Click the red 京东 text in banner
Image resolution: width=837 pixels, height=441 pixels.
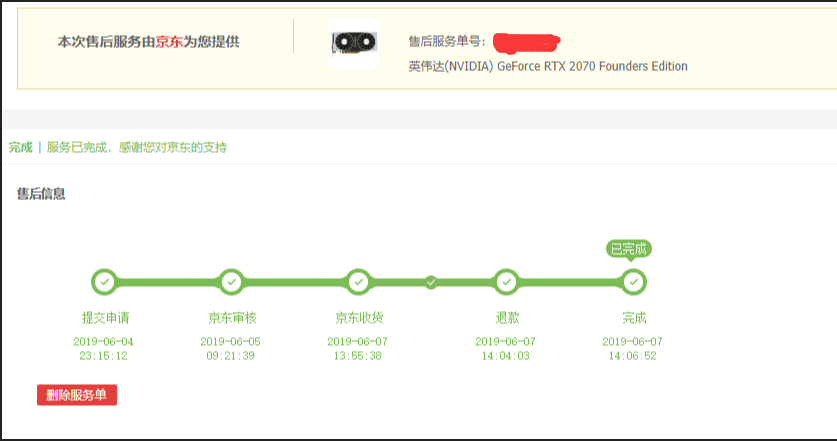pos(169,42)
